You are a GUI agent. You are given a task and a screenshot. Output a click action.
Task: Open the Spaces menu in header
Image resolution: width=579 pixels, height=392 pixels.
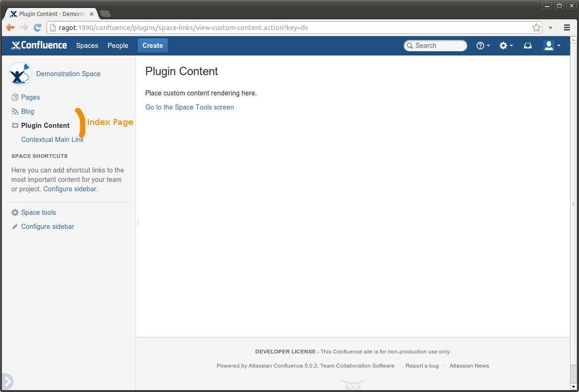[87, 46]
